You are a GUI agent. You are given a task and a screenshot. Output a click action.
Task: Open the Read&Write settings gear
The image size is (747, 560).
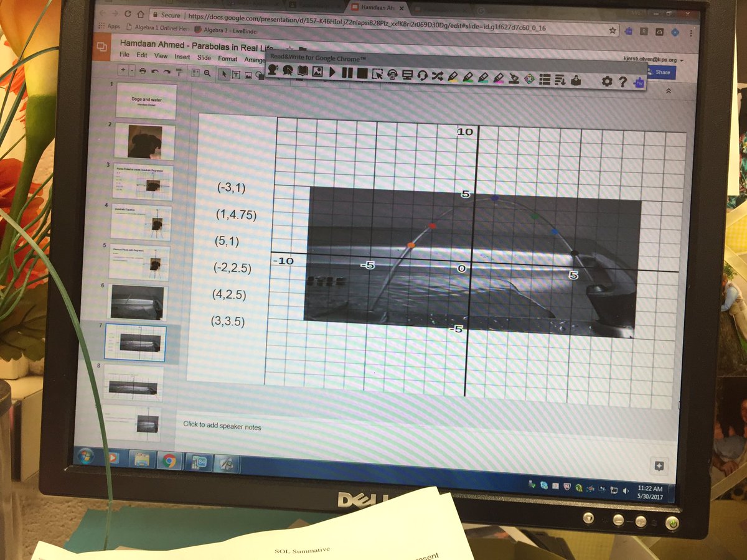tap(607, 82)
